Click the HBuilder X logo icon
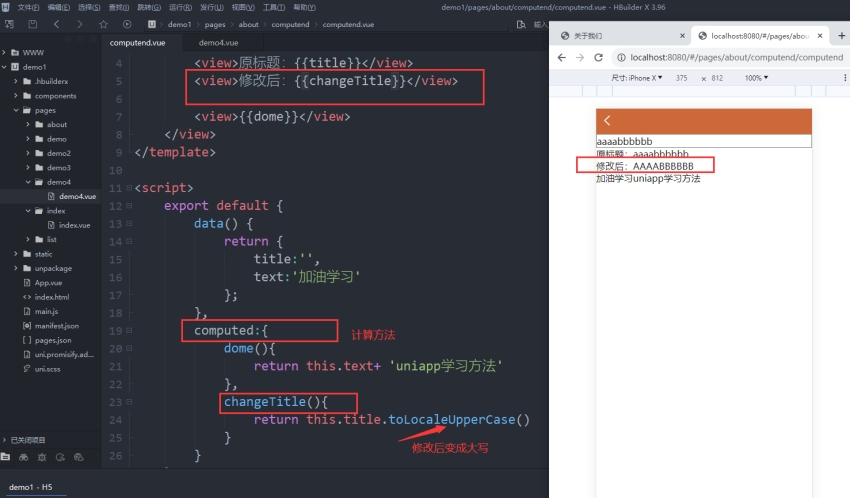Image resolution: width=850 pixels, height=498 pixels. point(6,7)
